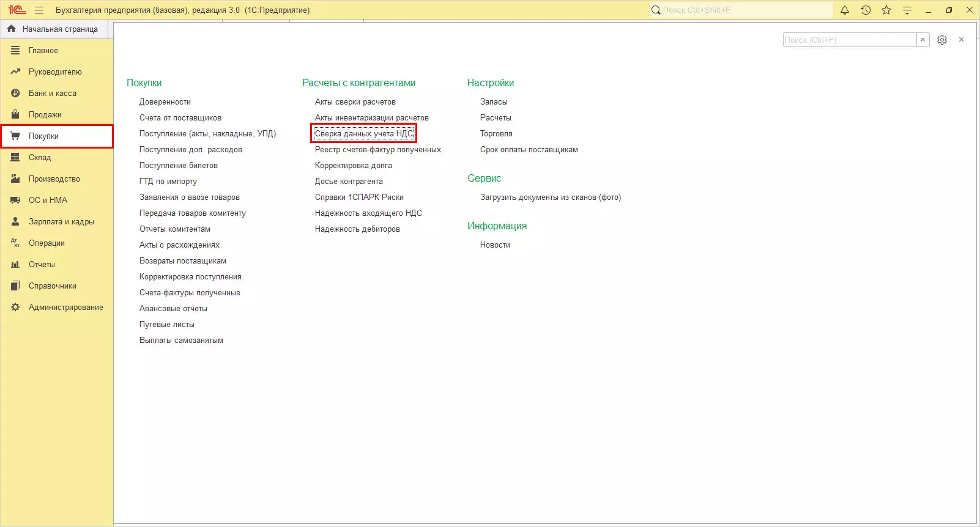
Task: Open Корректировка долга
Action: point(354,166)
